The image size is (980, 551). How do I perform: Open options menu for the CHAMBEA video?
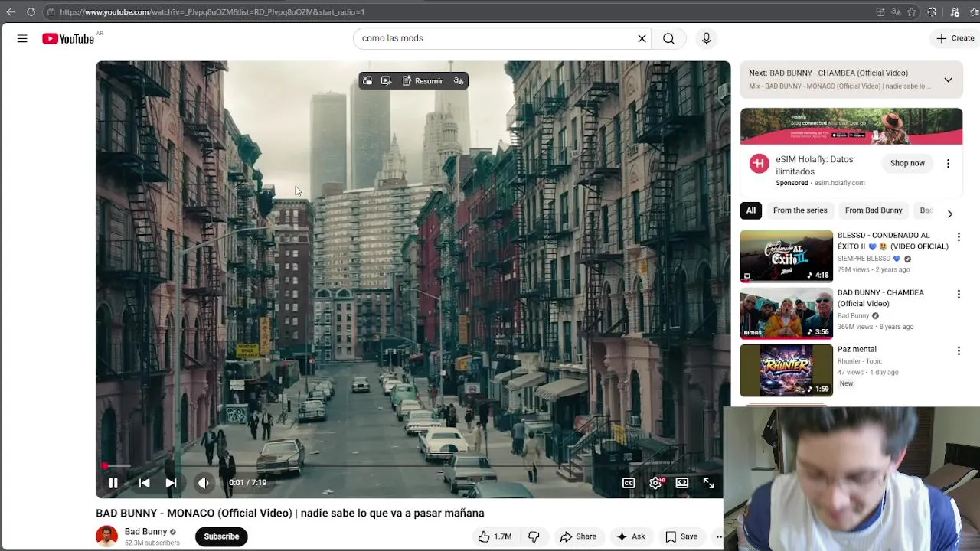point(959,294)
